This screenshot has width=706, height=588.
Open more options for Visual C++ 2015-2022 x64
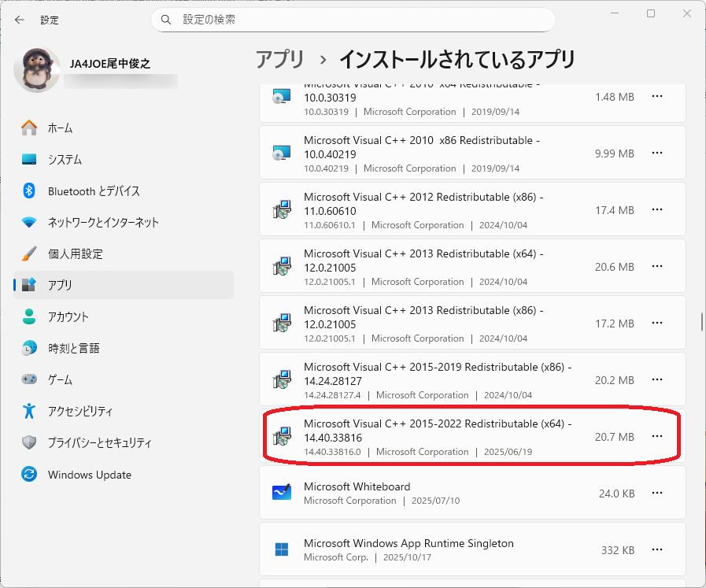[657, 437]
